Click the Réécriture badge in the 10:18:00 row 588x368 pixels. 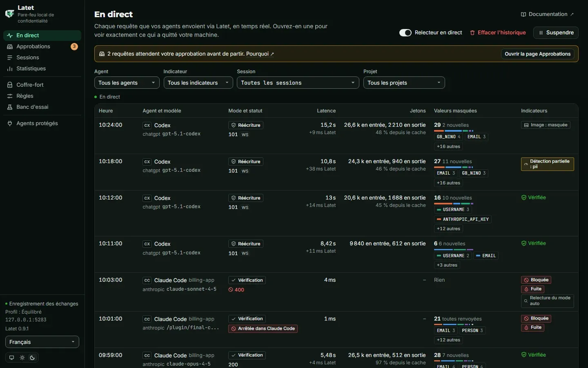[246, 162]
